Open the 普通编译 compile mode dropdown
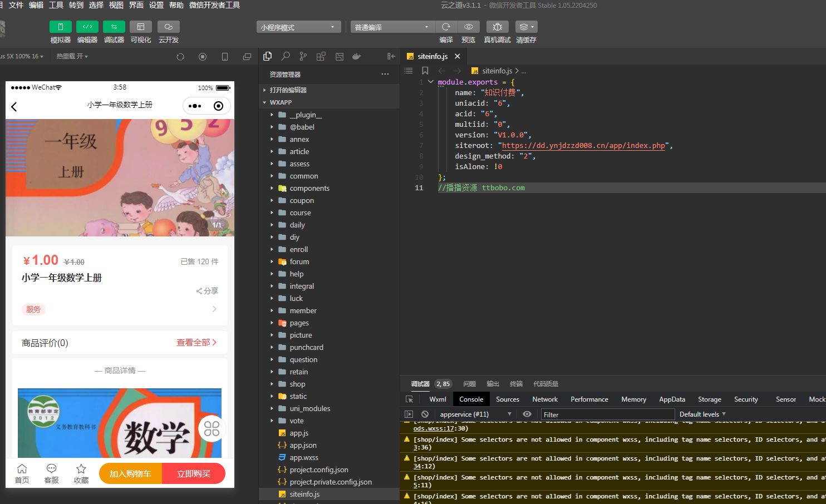The image size is (826, 504). [x=392, y=27]
